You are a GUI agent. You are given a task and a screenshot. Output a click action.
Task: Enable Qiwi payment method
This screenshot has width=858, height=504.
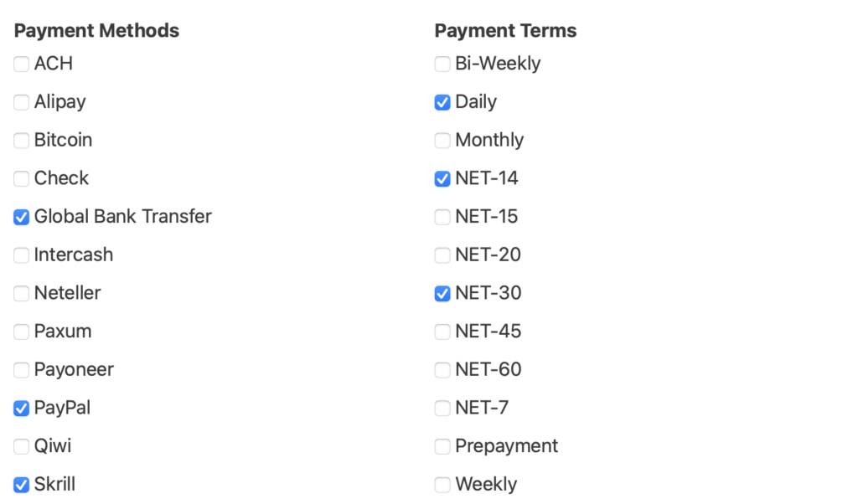(22, 447)
